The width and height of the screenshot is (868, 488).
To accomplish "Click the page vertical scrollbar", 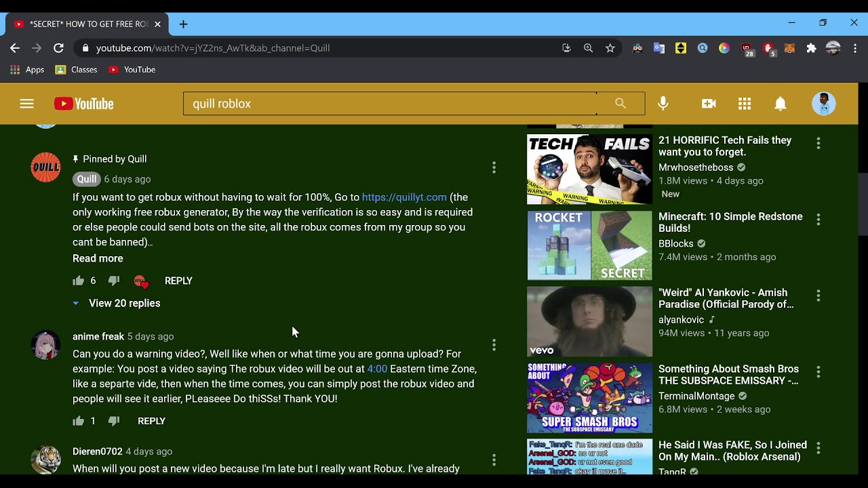I will coord(863,203).
